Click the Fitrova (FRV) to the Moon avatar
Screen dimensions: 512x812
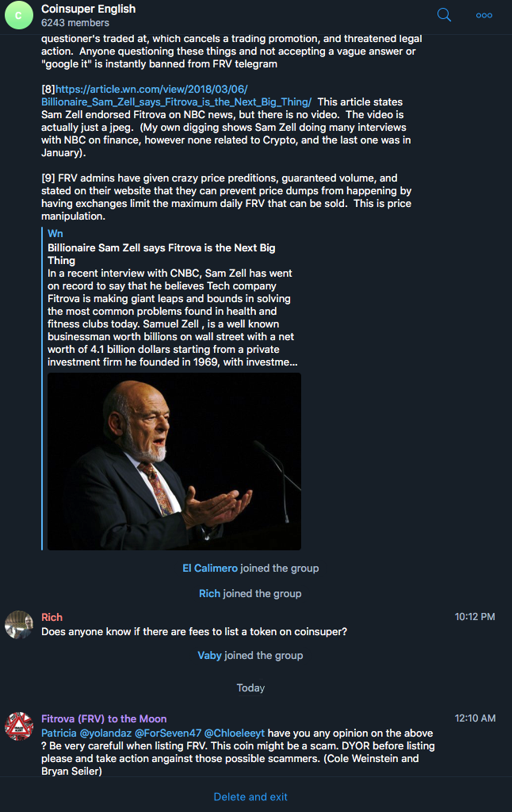click(x=19, y=726)
